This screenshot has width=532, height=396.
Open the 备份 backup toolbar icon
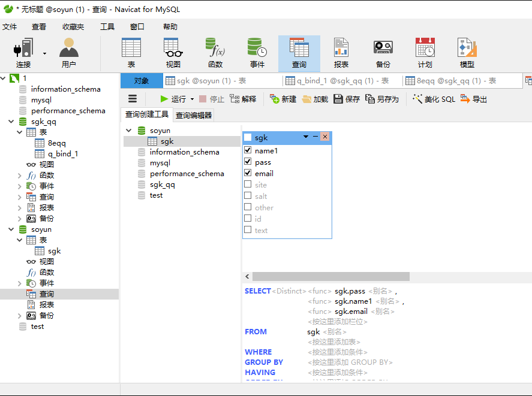click(x=383, y=53)
